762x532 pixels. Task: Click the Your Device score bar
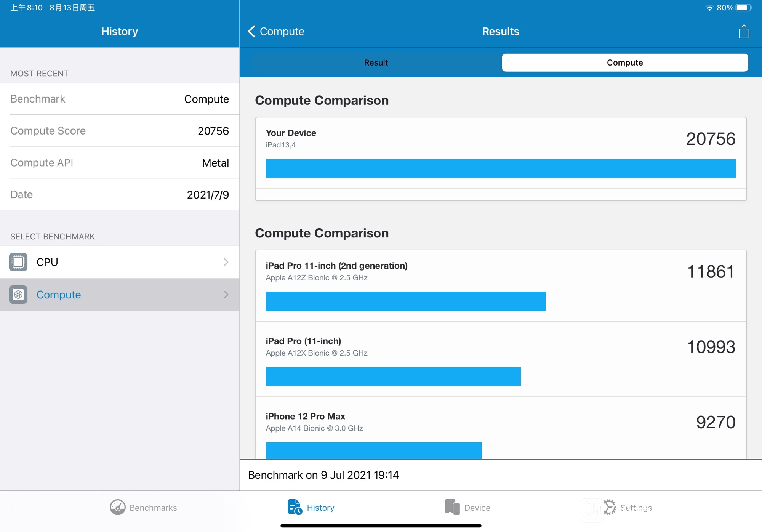(x=501, y=168)
